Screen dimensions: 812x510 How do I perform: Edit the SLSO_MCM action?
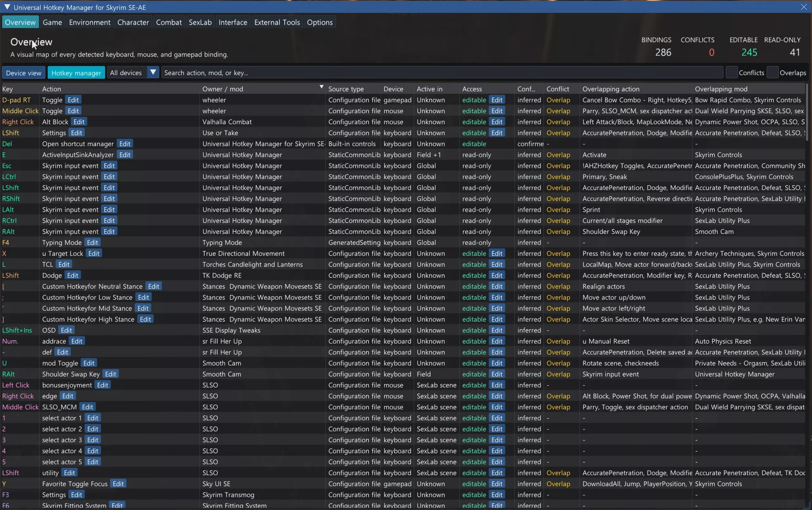(88, 407)
